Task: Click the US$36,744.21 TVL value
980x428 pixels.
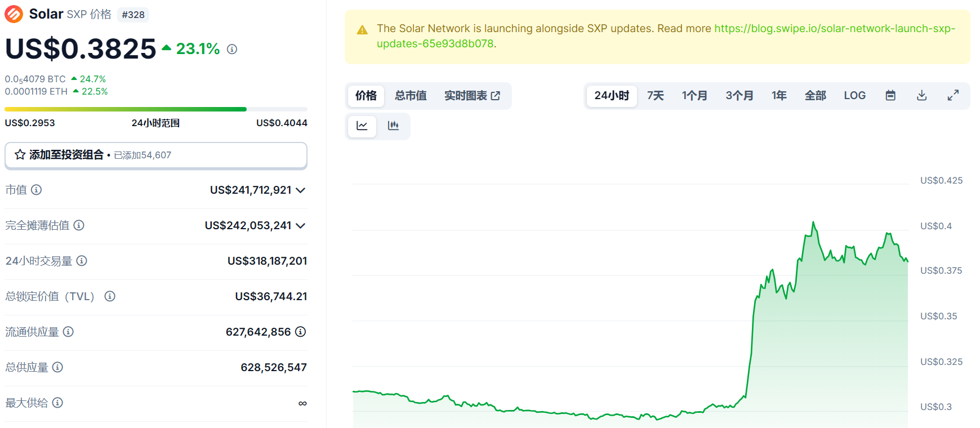Action: (x=271, y=296)
